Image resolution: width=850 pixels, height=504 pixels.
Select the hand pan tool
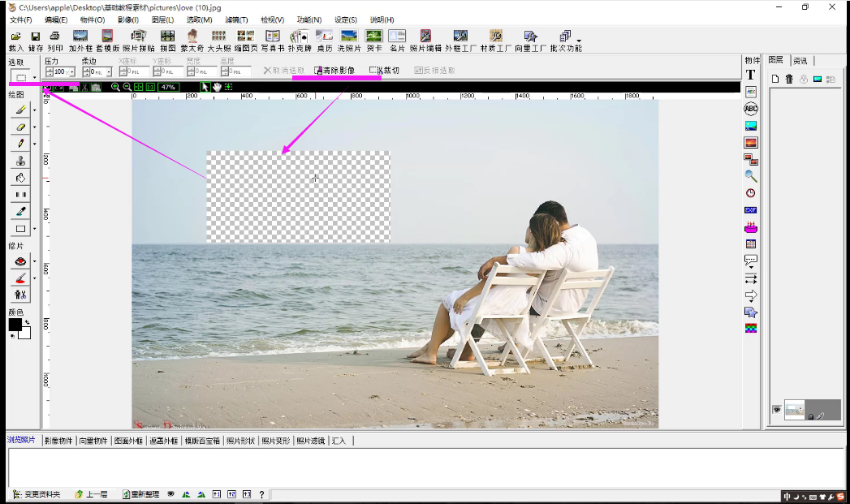point(217,87)
